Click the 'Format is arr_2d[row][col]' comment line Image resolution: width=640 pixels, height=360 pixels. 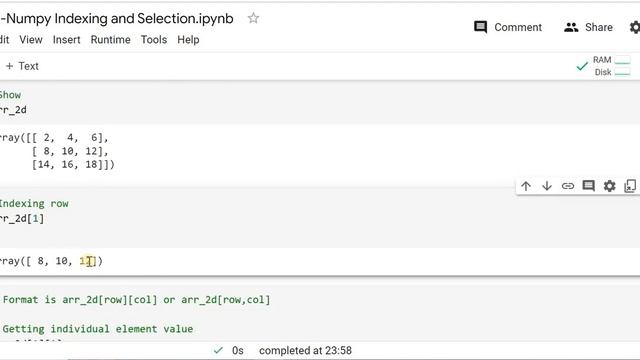coord(136,300)
